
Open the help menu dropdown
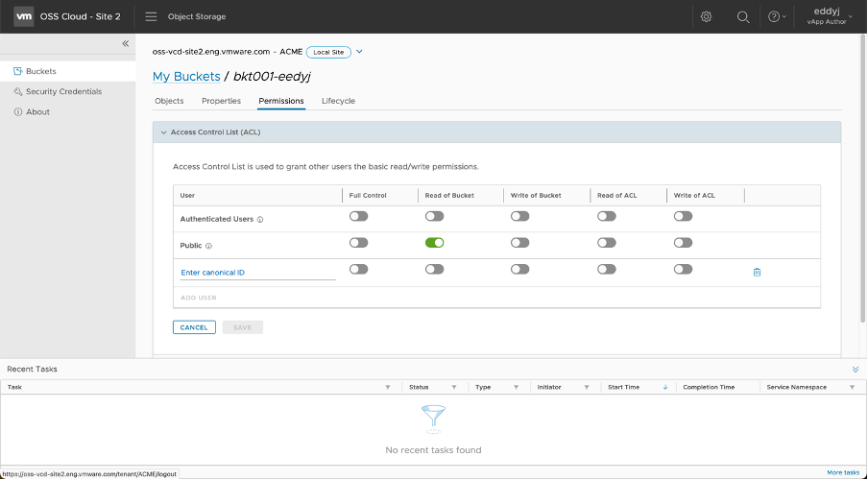[x=777, y=16]
